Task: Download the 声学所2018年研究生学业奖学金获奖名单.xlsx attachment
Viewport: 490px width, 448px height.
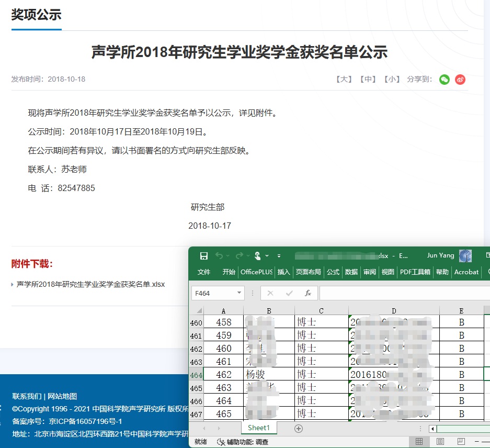Action: point(90,284)
